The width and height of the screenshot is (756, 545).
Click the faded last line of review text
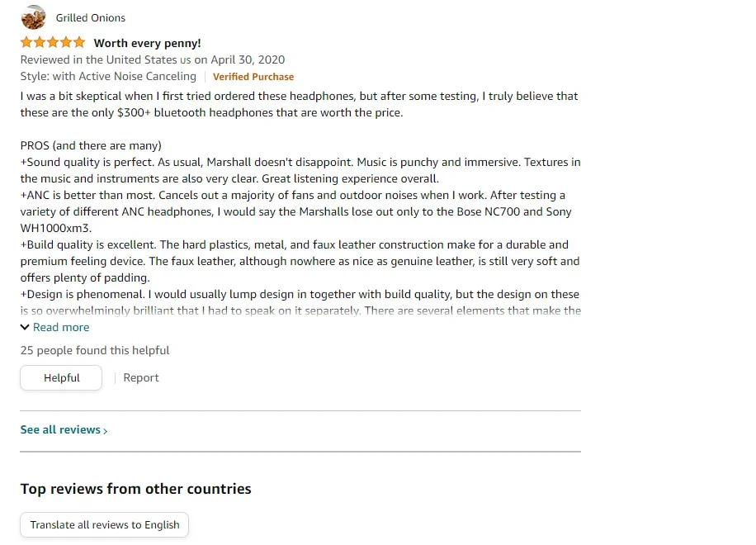(x=300, y=311)
